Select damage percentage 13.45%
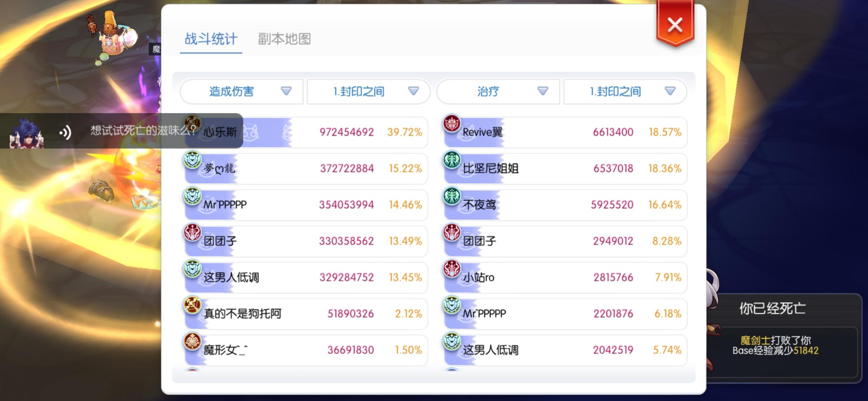Image resolution: width=868 pixels, height=401 pixels. [405, 277]
